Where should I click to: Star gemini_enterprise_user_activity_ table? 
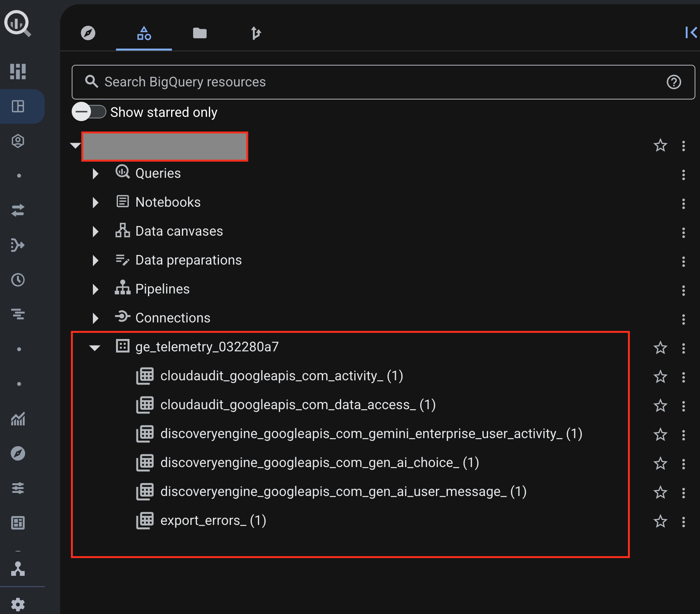660,435
